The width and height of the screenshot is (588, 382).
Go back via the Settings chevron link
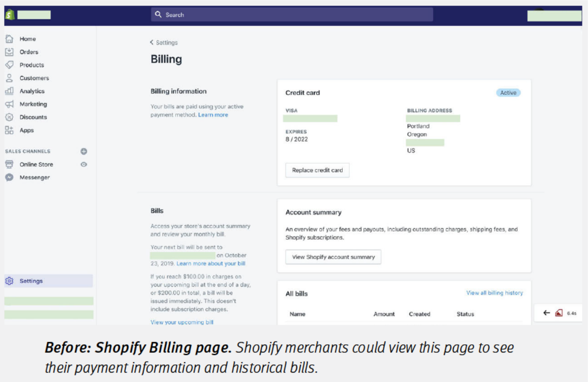point(164,42)
